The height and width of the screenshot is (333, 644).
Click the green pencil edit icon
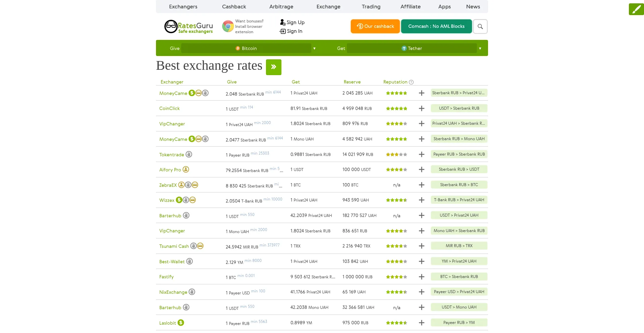pyautogui.click(x=636, y=9)
